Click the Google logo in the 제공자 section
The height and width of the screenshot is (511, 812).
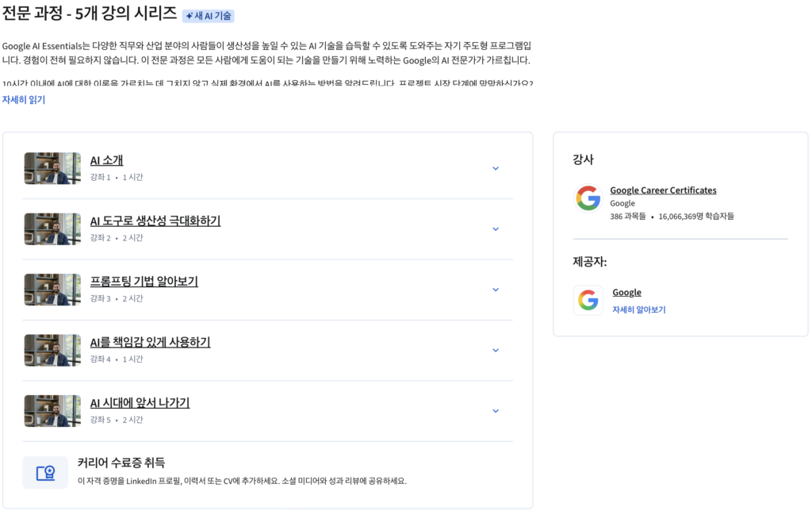[588, 300]
